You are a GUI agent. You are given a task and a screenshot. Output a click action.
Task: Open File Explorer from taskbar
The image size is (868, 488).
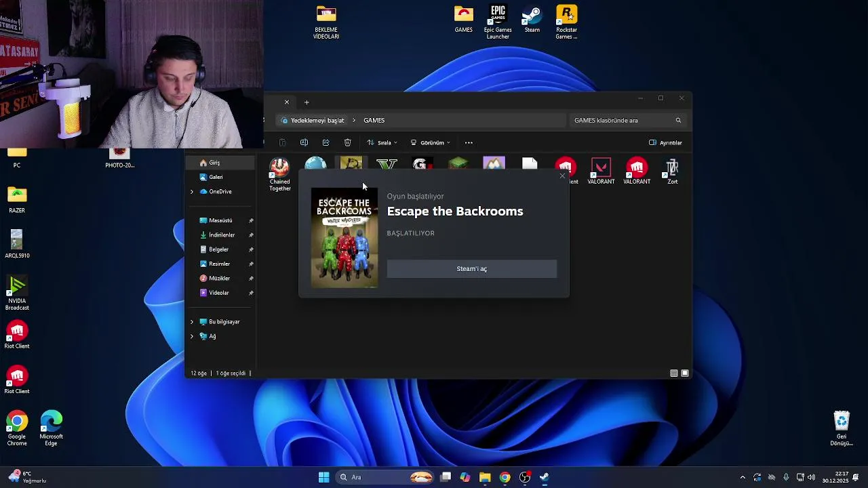point(485,477)
